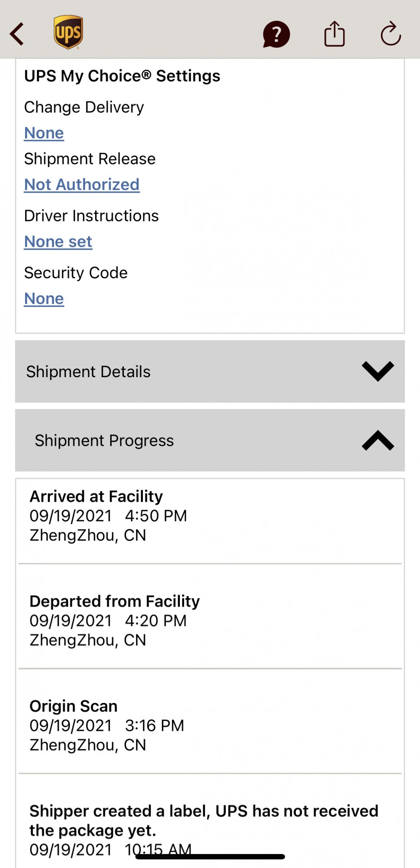Refresh tracking with the reload icon

390,34
